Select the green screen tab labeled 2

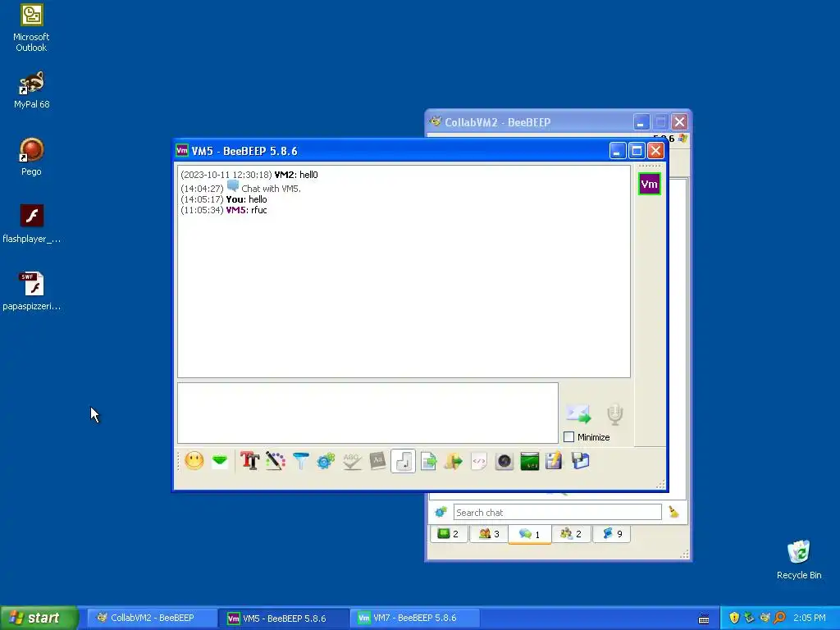(449, 534)
